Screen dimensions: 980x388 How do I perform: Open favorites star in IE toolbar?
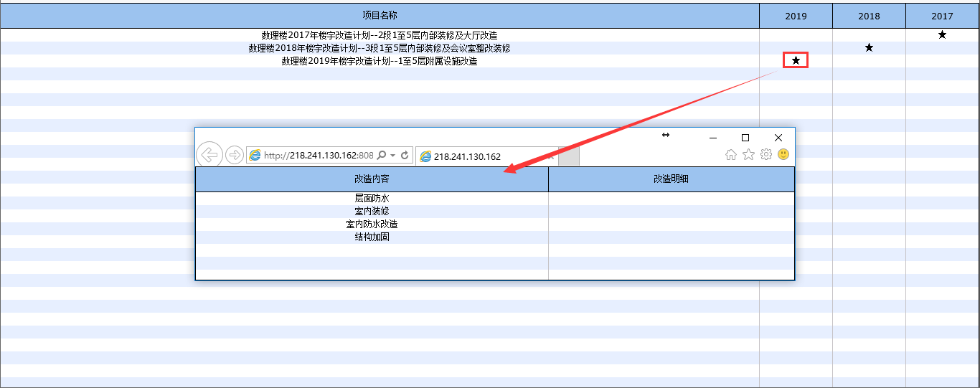tap(748, 154)
